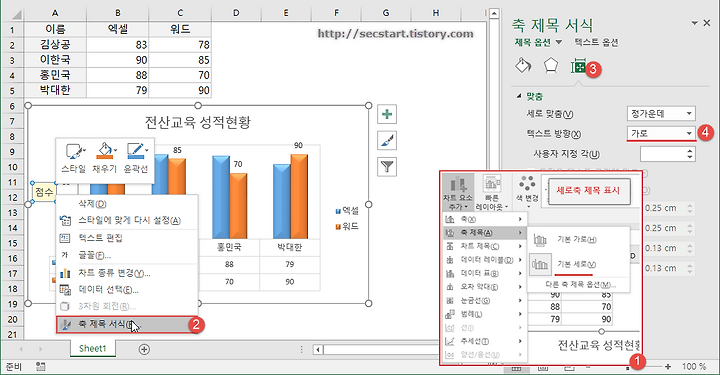Choose 차트 종류 변경(Y)... from context menu

pos(127,273)
